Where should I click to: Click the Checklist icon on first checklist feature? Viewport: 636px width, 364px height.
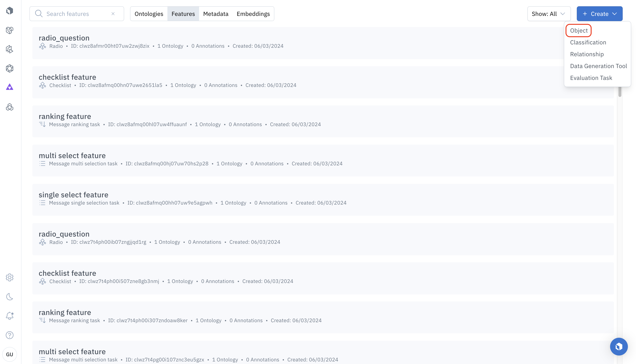coord(43,85)
